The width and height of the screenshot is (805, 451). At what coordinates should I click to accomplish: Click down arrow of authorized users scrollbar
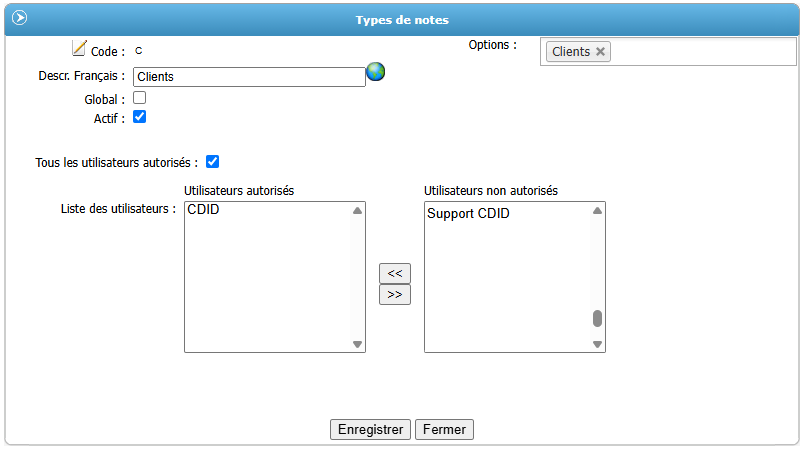[357, 344]
